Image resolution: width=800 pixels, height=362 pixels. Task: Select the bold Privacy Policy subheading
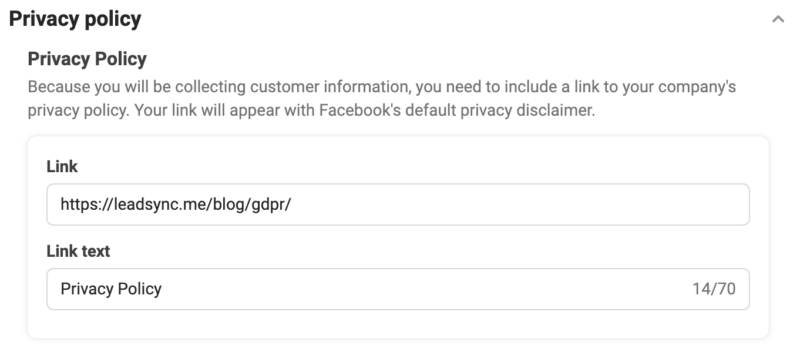(87, 59)
